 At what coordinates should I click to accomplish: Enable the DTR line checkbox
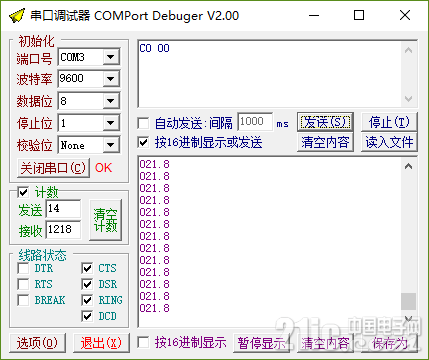coord(23,268)
